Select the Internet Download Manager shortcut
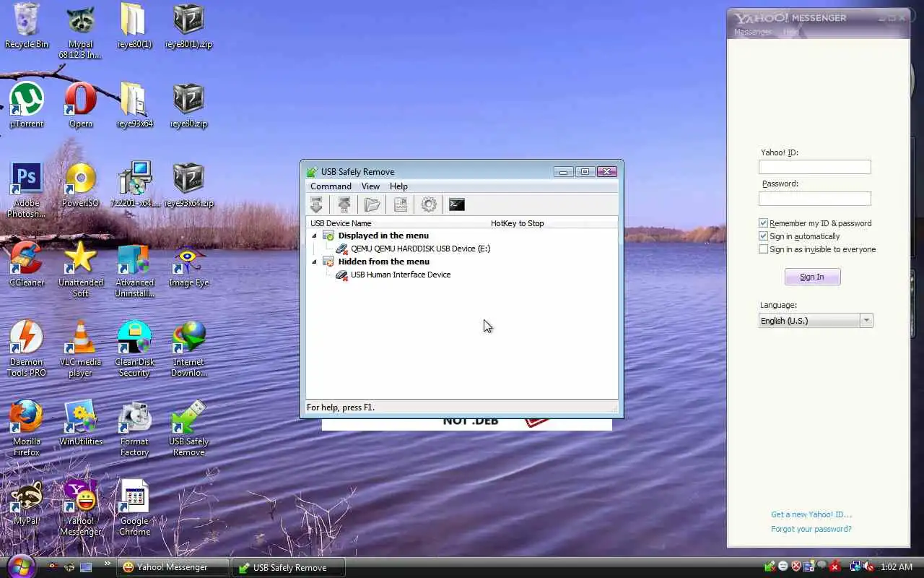 [x=188, y=348]
